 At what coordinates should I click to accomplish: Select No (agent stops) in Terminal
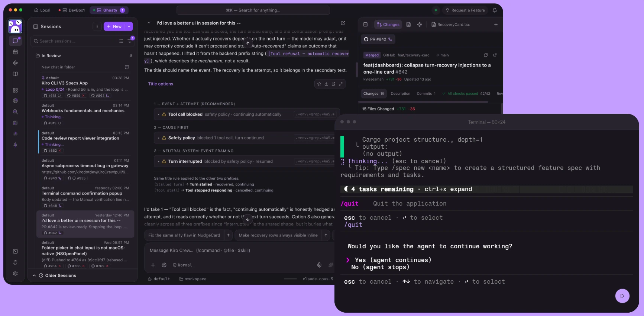click(x=380, y=267)
